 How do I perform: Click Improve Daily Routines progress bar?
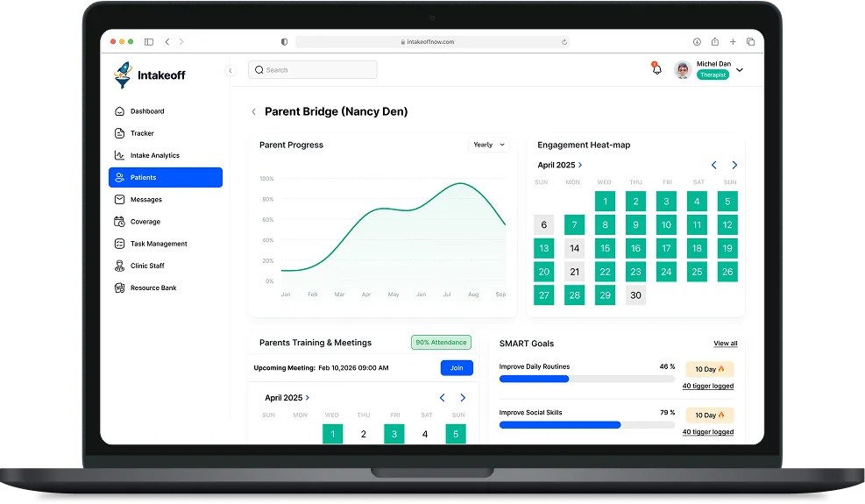tap(587, 379)
